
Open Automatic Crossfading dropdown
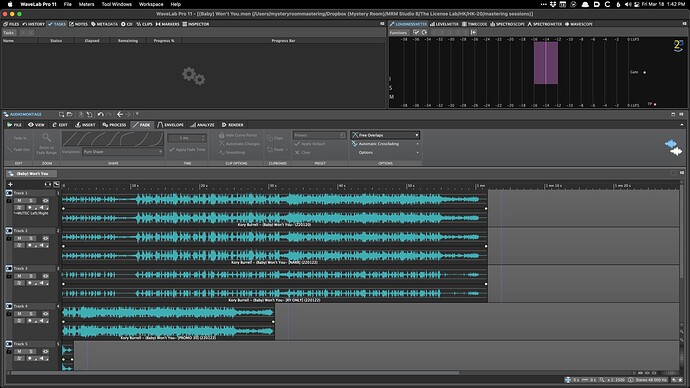385,144
